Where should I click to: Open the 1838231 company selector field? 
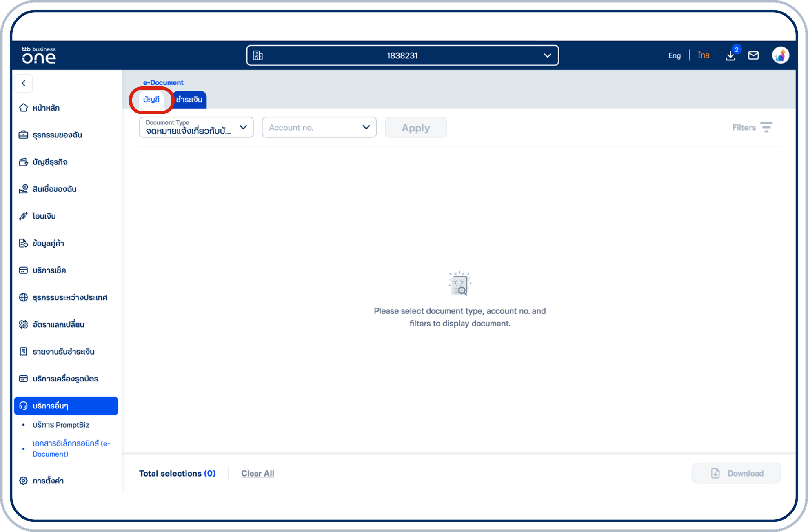point(402,55)
